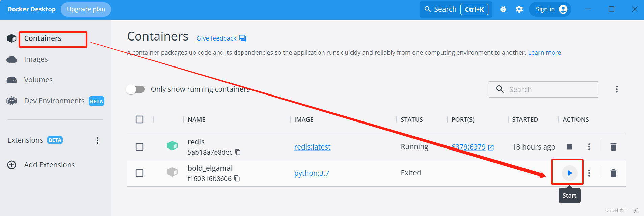Start the bold_elgamal container

569,173
